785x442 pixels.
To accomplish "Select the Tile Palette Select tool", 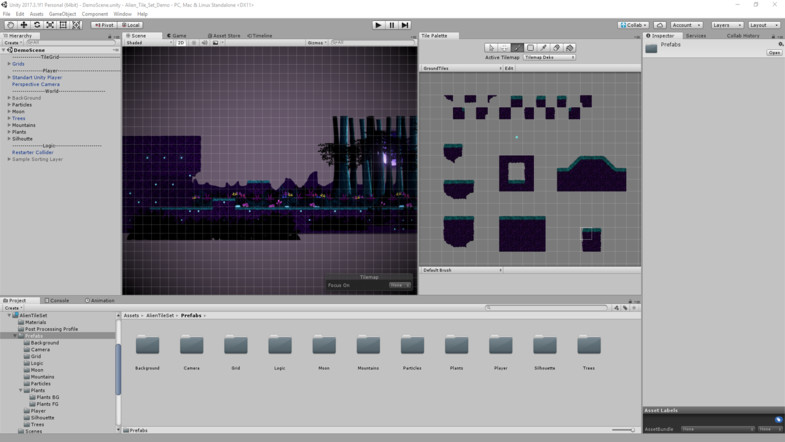I will click(491, 48).
